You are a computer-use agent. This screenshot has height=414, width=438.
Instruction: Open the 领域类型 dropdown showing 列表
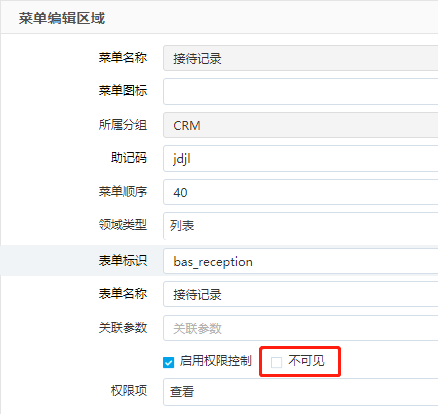300,226
